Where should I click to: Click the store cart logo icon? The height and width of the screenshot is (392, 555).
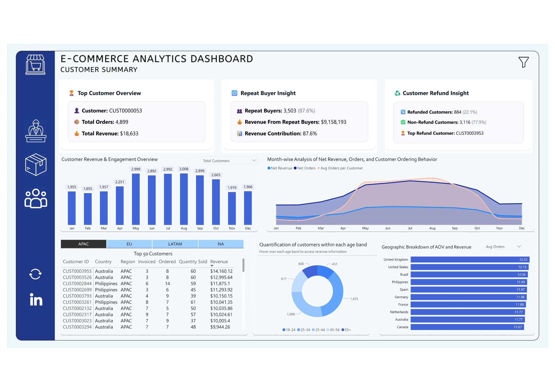click(35, 65)
